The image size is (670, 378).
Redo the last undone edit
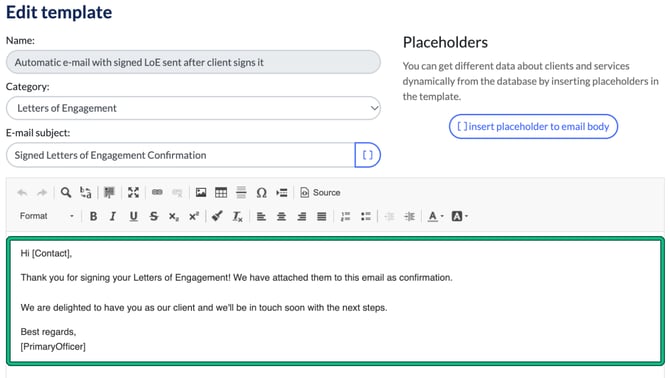(x=42, y=193)
